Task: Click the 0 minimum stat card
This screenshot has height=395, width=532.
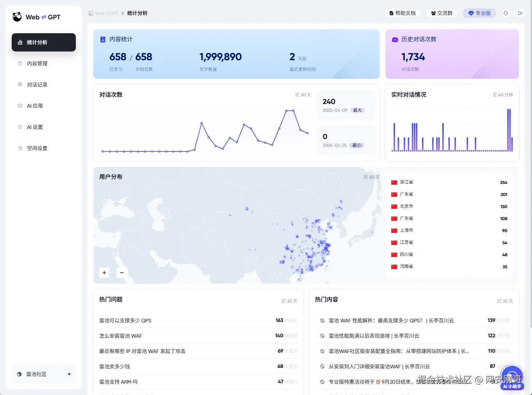Action: pyautogui.click(x=346, y=140)
